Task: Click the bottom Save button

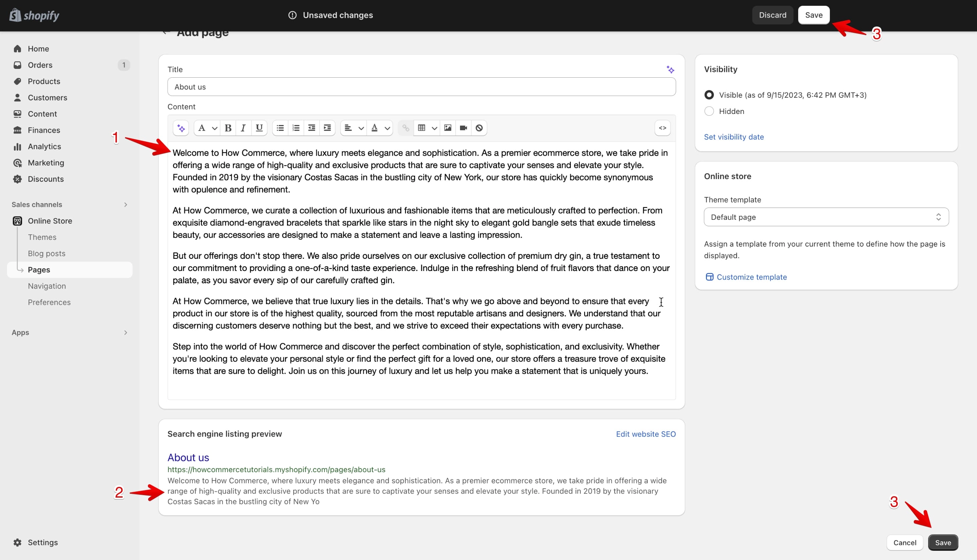Action: [943, 542]
